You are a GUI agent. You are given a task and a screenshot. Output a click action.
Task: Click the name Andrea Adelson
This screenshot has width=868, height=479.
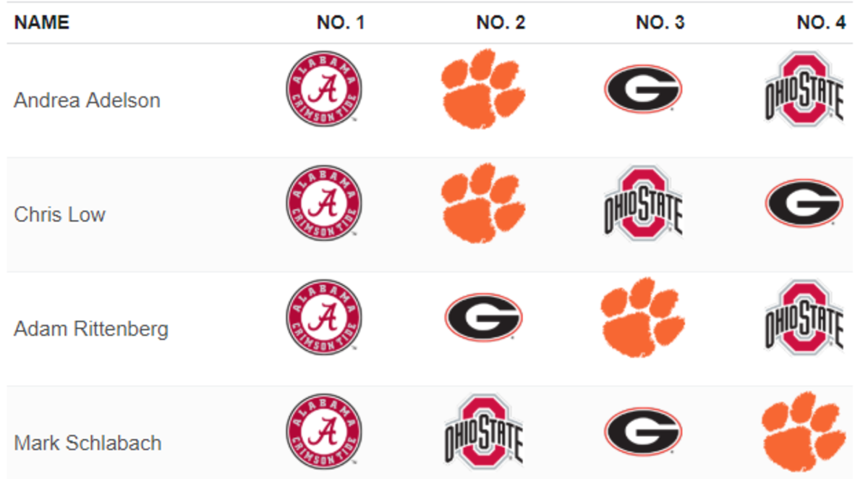pos(87,101)
